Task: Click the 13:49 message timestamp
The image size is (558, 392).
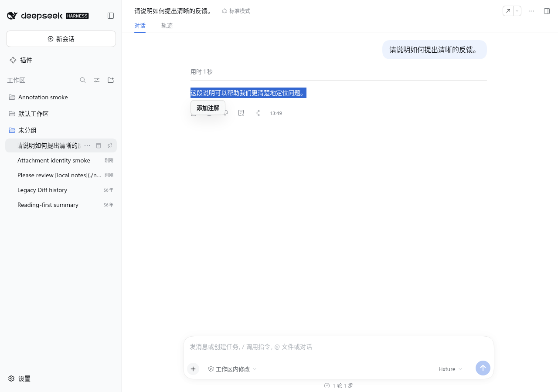Action: click(276, 113)
